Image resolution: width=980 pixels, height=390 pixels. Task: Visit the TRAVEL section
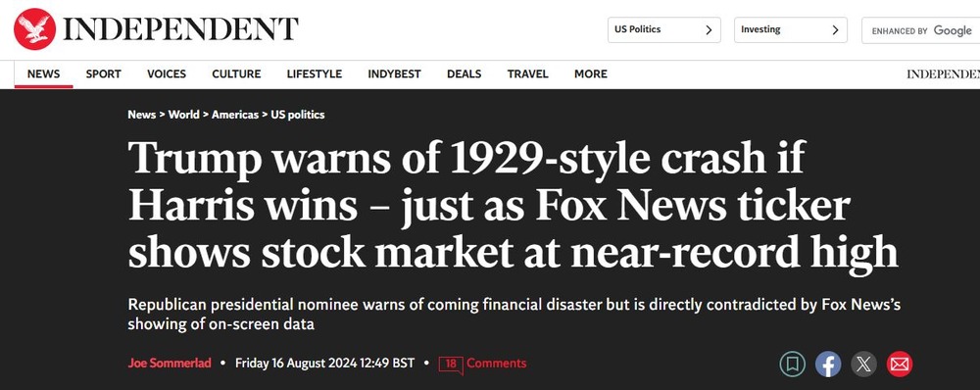click(x=527, y=73)
